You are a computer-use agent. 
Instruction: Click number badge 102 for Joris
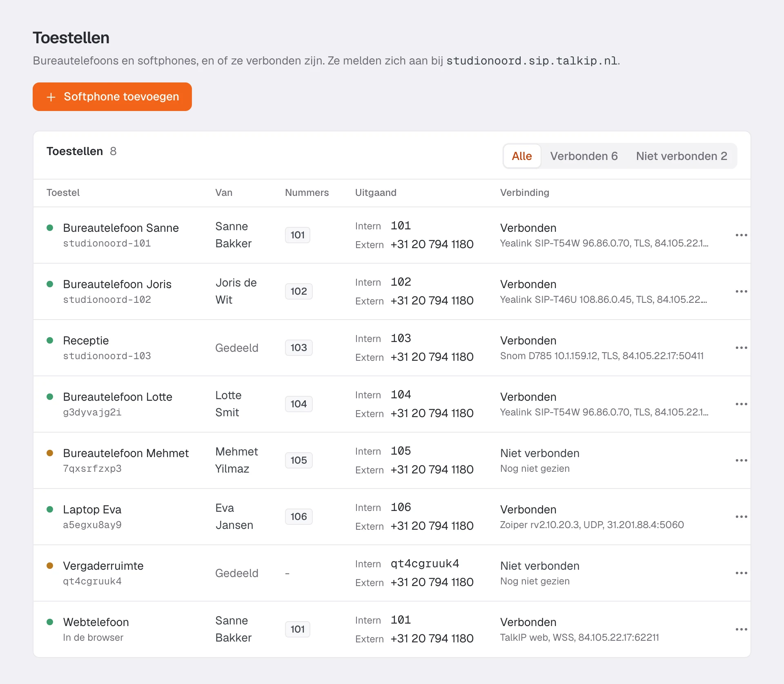click(298, 291)
